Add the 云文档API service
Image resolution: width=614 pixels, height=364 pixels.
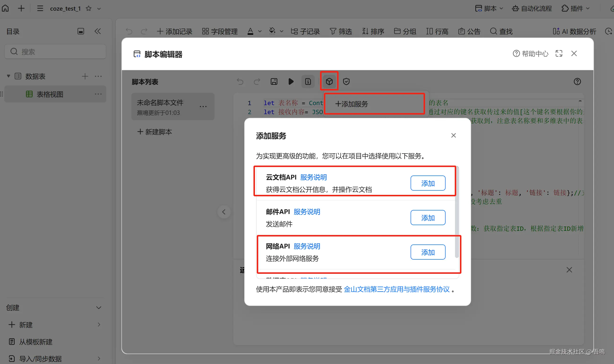point(428,183)
